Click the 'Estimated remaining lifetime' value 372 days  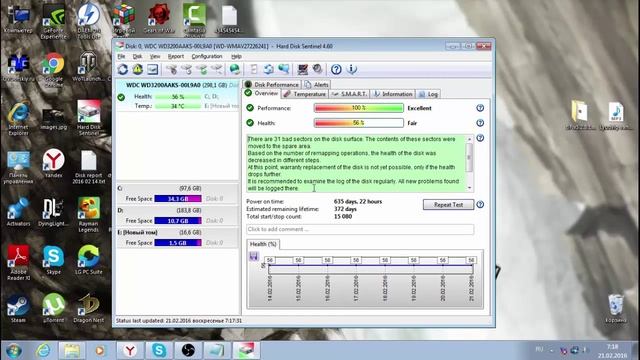click(x=345, y=209)
